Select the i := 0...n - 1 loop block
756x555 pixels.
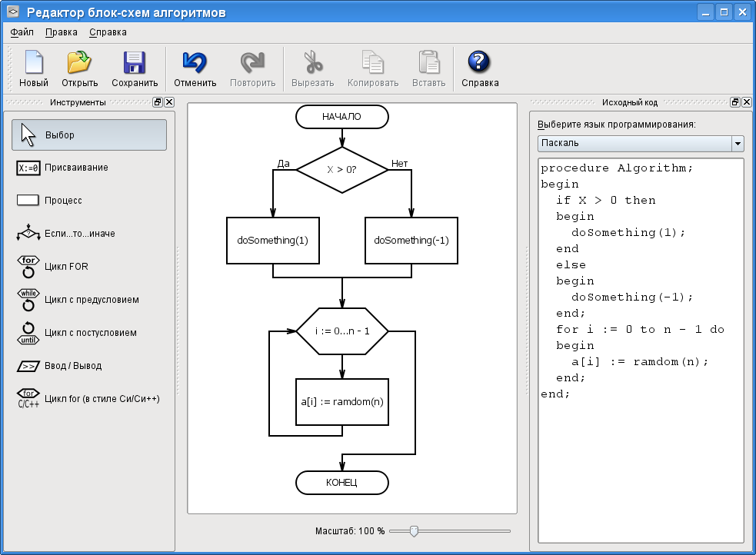point(341,331)
